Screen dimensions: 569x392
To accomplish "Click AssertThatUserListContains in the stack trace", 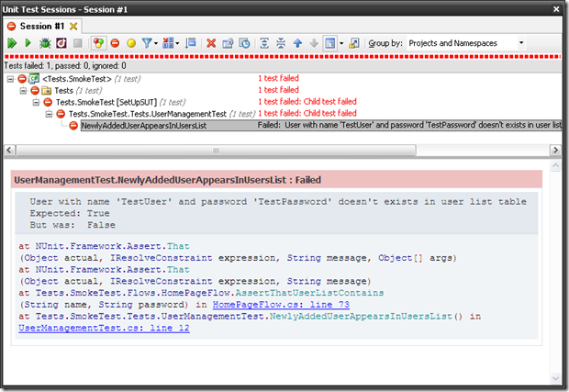I will 309,293.
